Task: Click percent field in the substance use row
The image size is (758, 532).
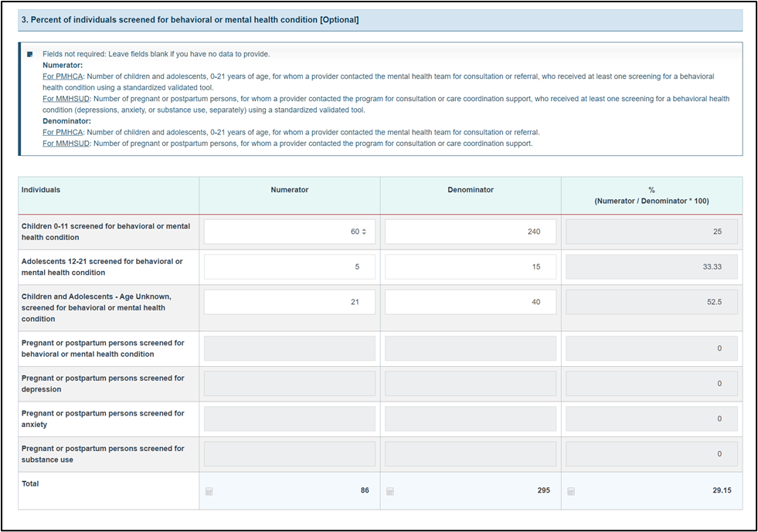Action: coord(651,454)
